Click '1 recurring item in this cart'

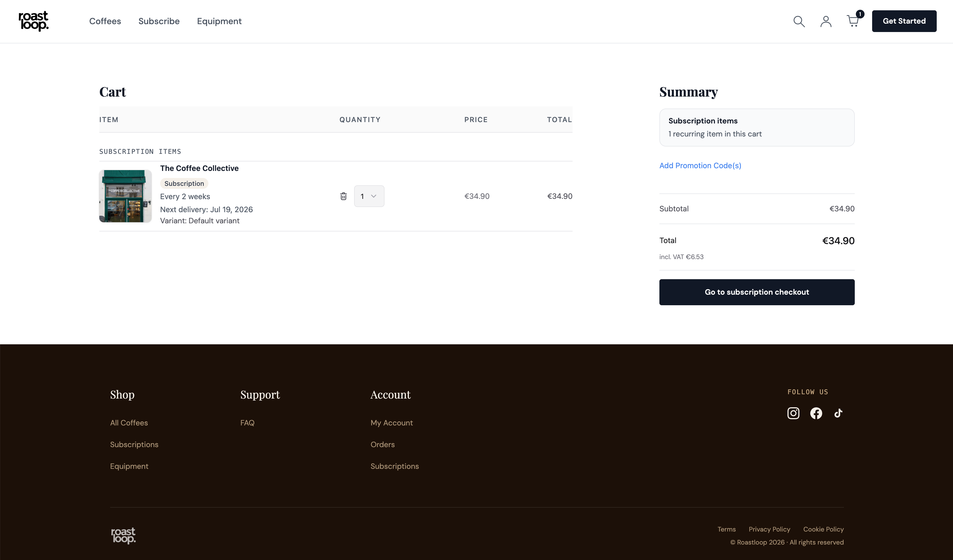tap(715, 134)
